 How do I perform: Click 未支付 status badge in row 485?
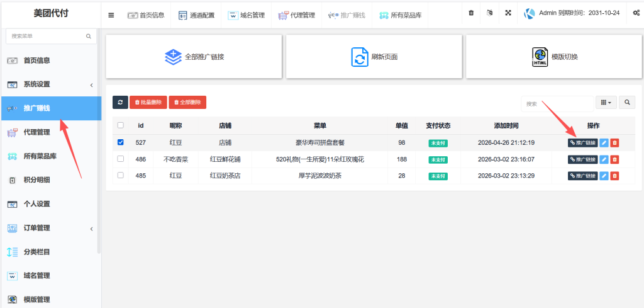point(438,176)
